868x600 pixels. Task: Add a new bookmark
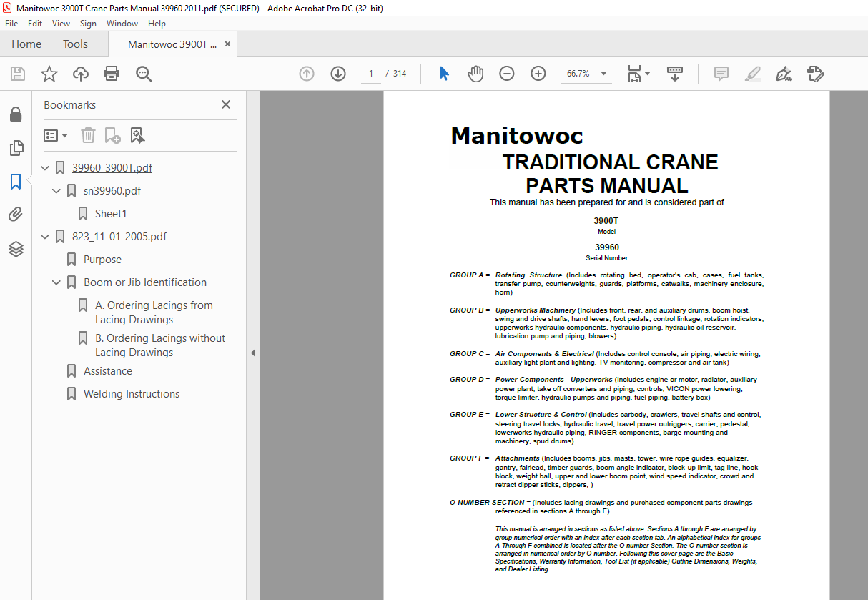[112, 135]
